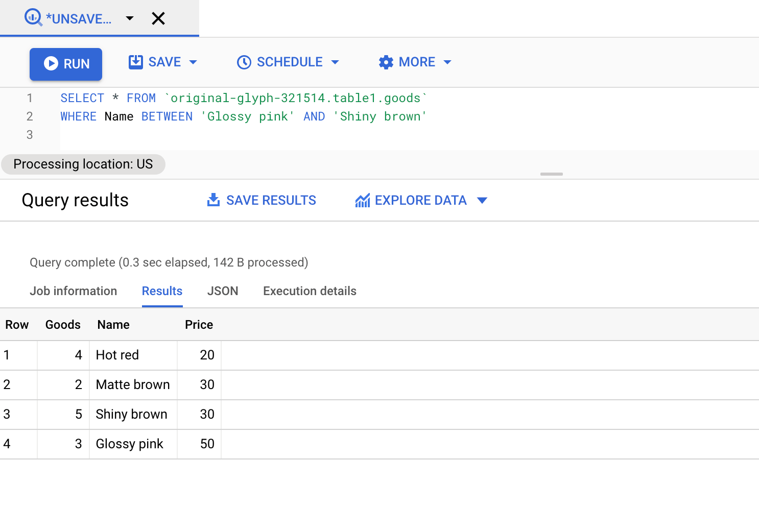The height and width of the screenshot is (532, 759).
Task: Click the Price column header
Action: tap(199, 325)
